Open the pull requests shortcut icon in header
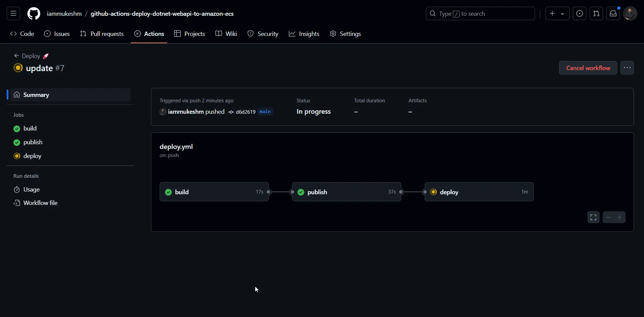 (x=596, y=14)
